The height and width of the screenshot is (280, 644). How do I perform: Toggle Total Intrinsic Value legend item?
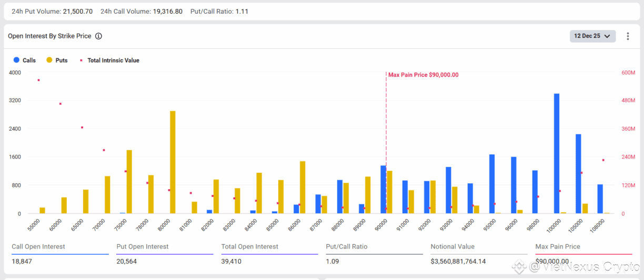click(x=113, y=60)
